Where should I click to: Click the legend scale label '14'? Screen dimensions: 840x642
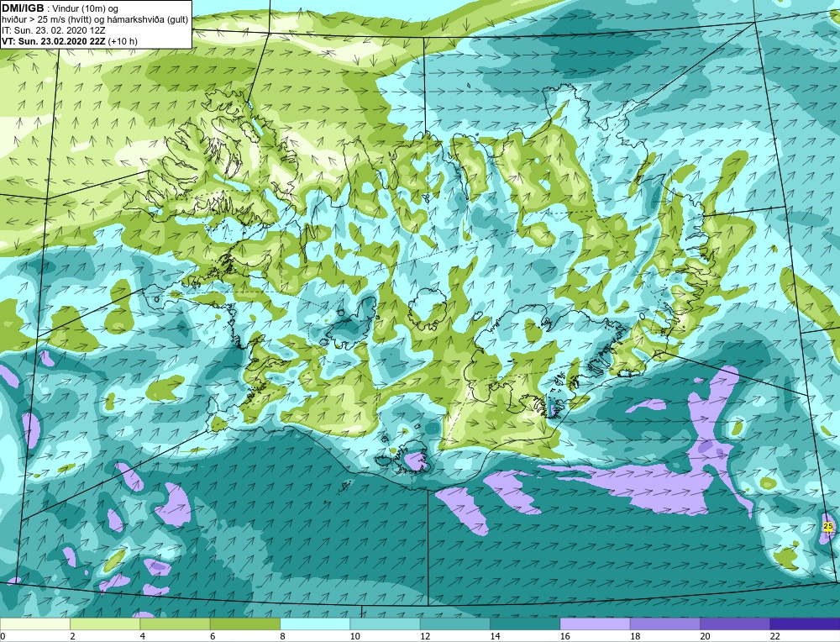495,636
